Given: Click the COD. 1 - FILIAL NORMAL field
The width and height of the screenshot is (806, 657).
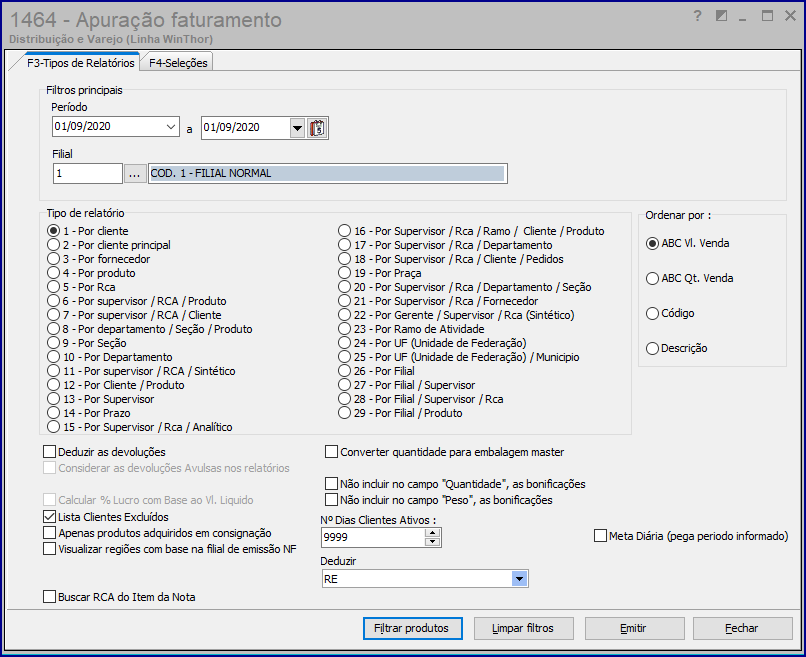Looking at the screenshot, I should pyautogui.click(x=327, y=174).
